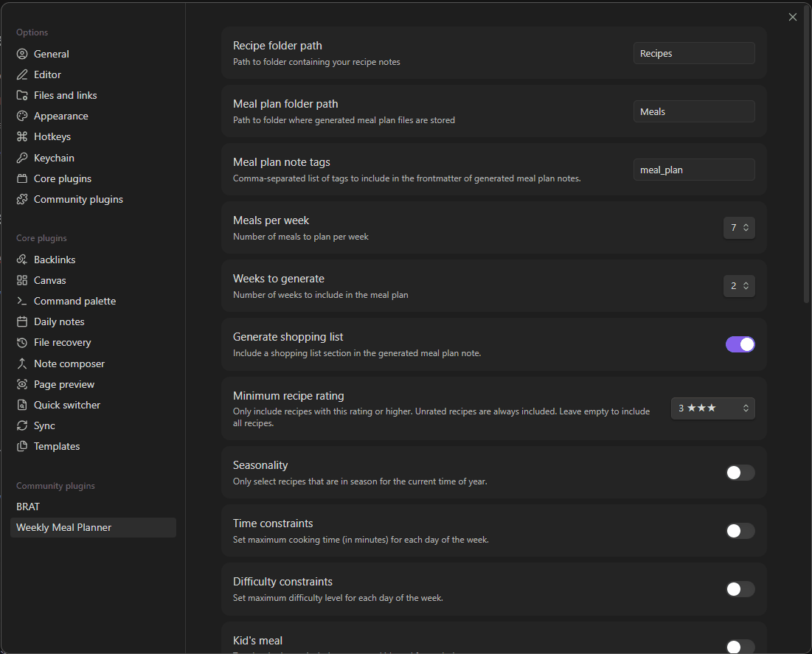Open Note composer plugin settings
Image resolution: width=812 pixels, height=654 pixels.
(93, 363)
